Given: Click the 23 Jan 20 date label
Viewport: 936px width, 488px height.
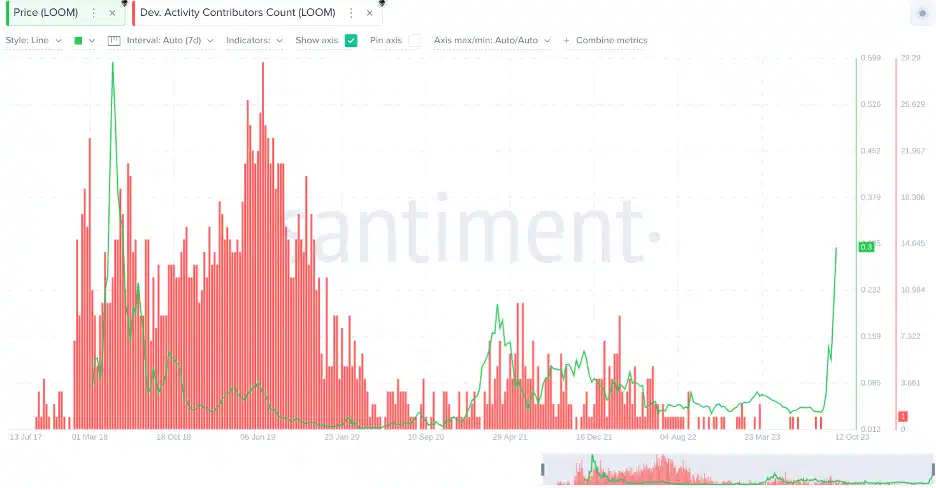Looking at the screenshot, I should click(342, 437).
